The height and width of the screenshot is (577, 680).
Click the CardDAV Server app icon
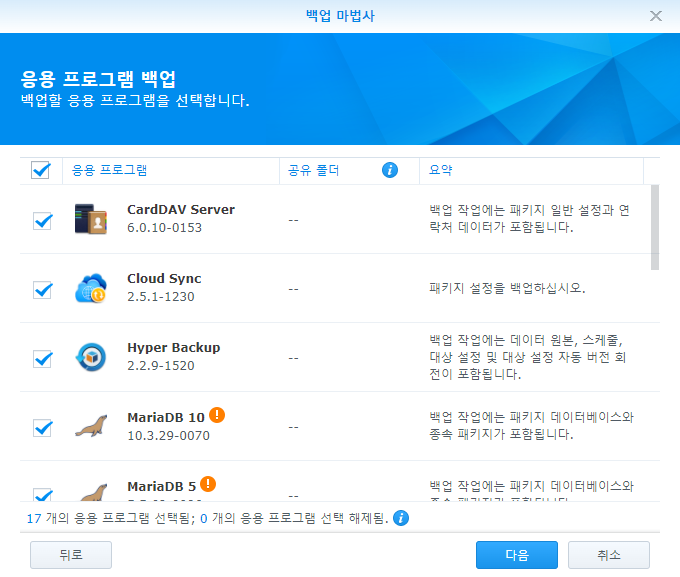(91, 219)
